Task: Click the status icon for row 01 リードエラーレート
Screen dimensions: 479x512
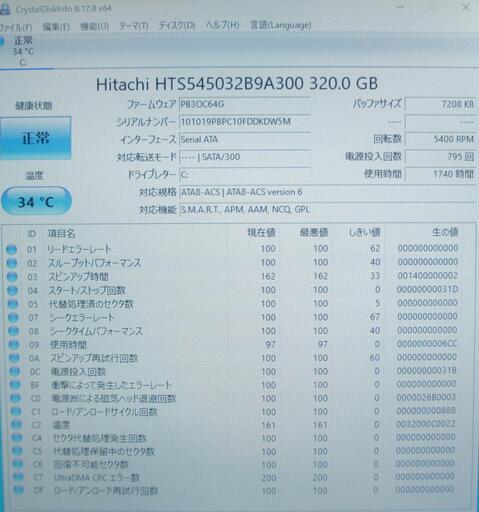Action: (11, 249)
